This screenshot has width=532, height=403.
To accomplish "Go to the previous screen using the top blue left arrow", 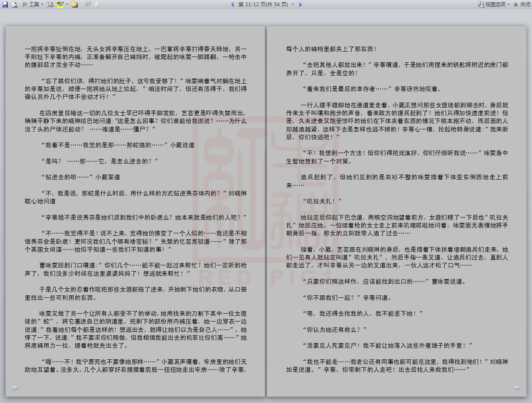I will click(232, 5).
